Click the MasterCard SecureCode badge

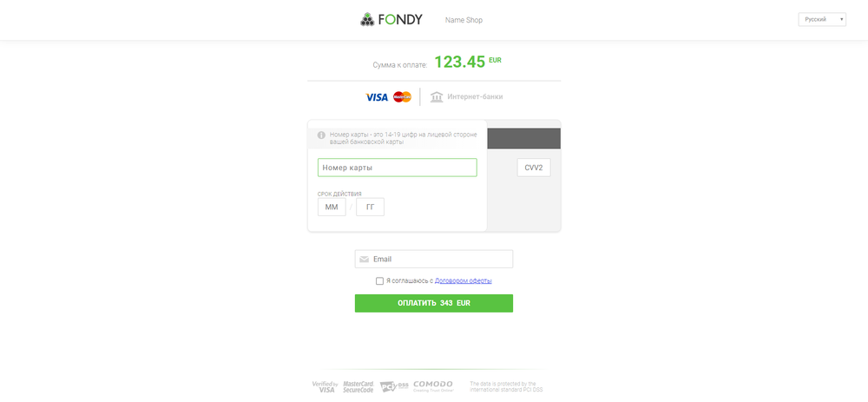coord(358,386)
